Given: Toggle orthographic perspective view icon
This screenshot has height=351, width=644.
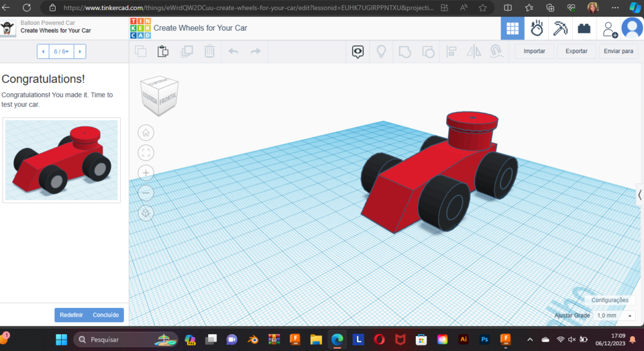Looking at the screenshot, I should click(x=146, y=213).
